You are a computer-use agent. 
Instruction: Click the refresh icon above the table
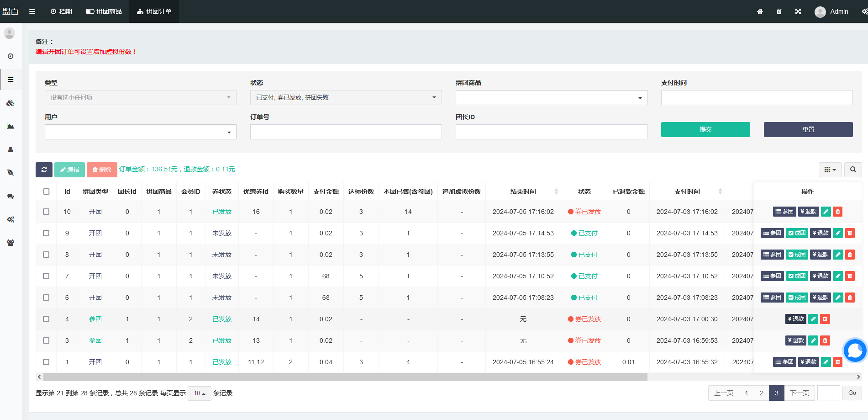[44, 170]
